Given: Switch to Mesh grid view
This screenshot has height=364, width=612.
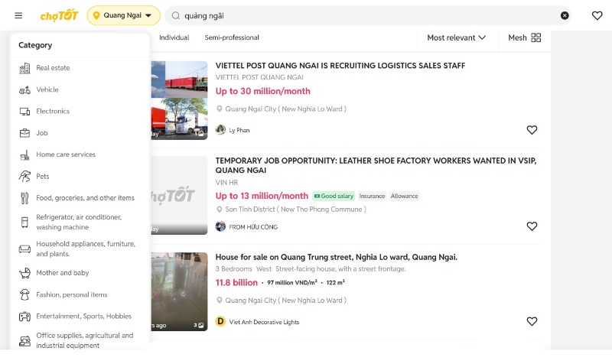Looking at the screenshot, I should pos(524,37).
